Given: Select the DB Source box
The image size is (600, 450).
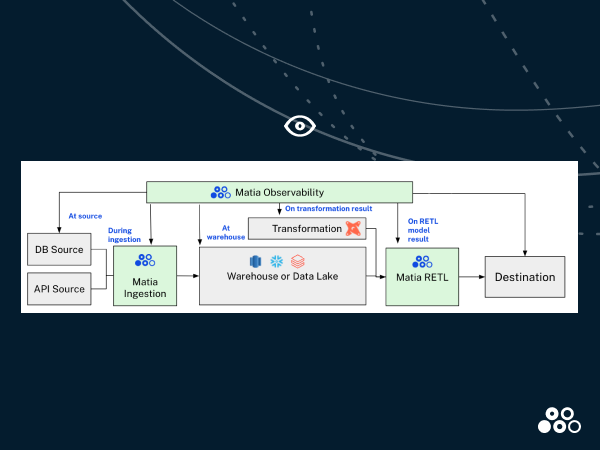Looking at the screenshot, I should 59,249.
